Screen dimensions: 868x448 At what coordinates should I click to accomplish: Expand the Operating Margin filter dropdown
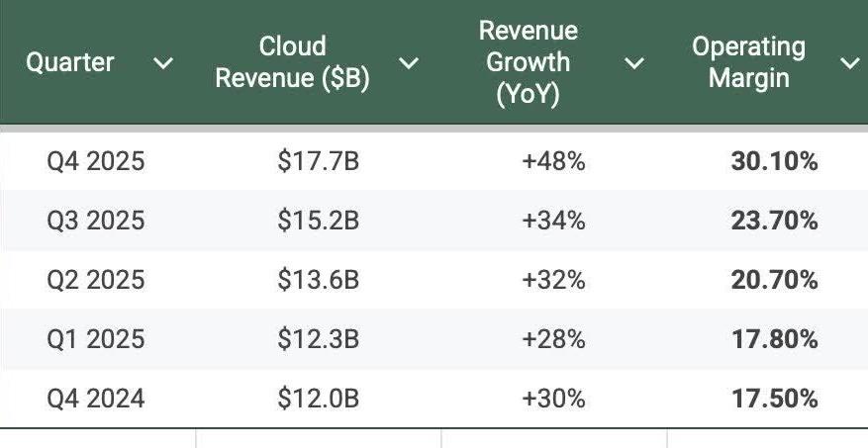pyautogui.click(x=849, y=63)
